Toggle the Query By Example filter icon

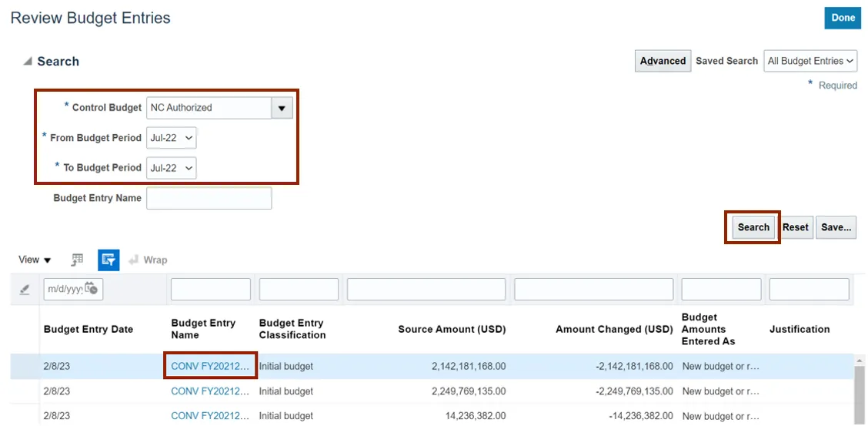[x=108, y=260]
